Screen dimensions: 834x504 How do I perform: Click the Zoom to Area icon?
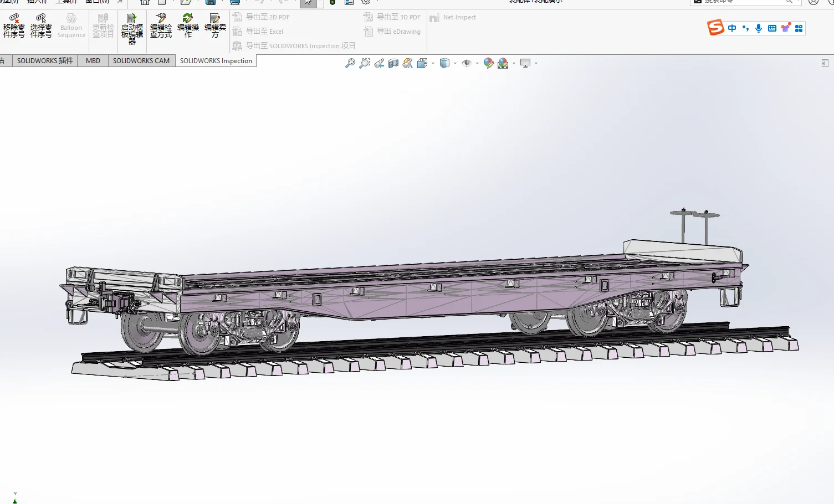point(365,64)
